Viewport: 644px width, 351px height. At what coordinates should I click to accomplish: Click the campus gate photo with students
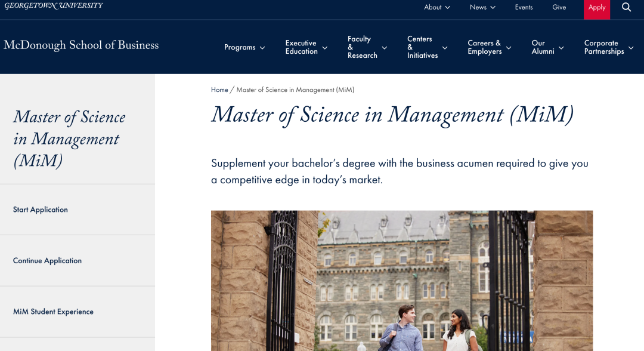pyautogui.click(x=402, y=281)
